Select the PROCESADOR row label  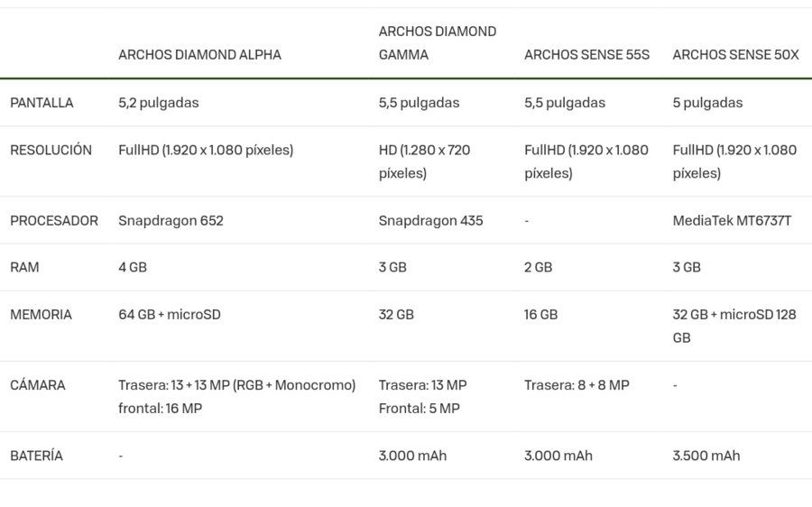(54, 221)
